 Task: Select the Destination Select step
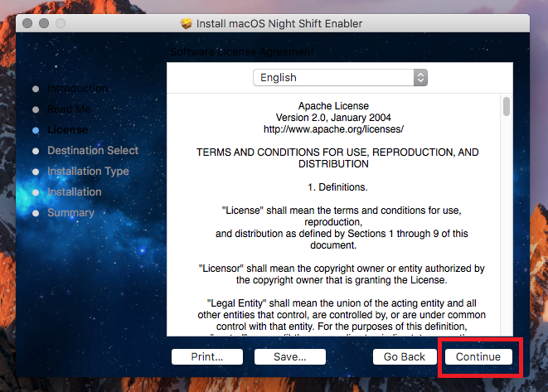tap(93, 150)
